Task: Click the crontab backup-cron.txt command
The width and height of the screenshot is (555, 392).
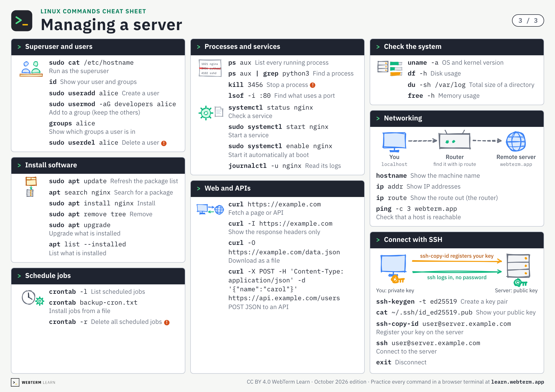Action: point(93,303)
